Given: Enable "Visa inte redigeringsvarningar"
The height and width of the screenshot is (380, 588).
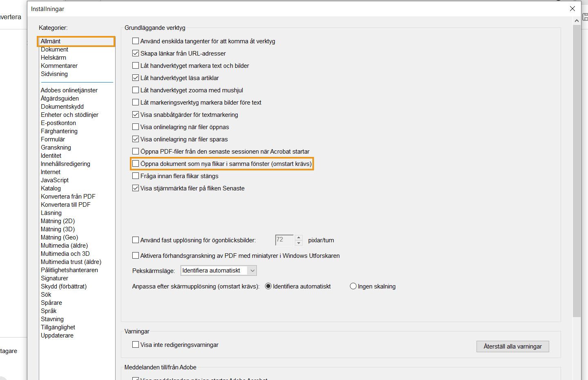Looking at the screenshot, I should tap(136, 344).
